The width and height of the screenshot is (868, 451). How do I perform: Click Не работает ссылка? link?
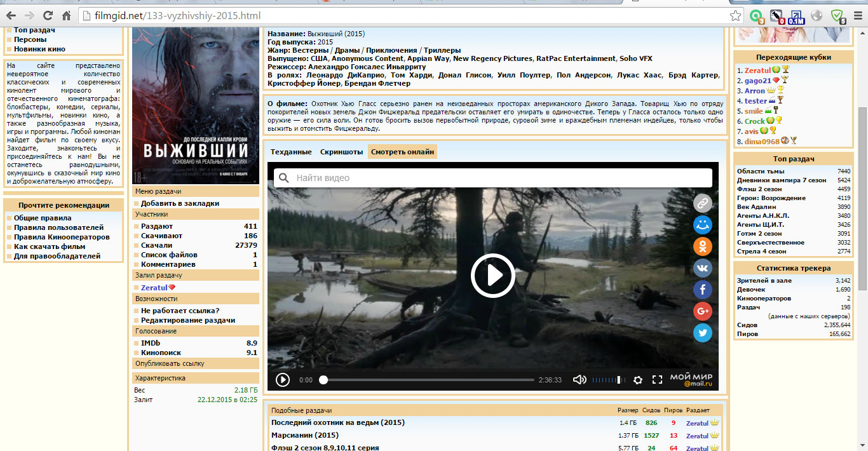pyautogui.click(x=180, y=311)
